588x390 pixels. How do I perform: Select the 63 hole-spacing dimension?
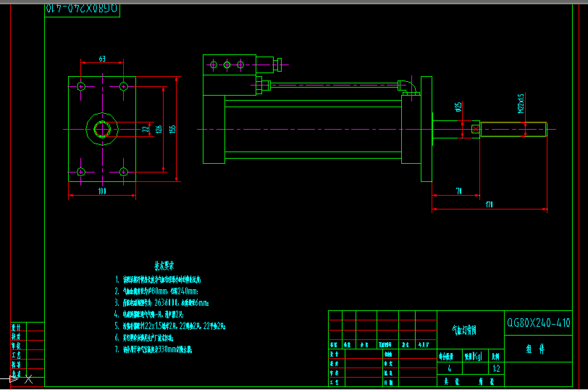(102, 58)
